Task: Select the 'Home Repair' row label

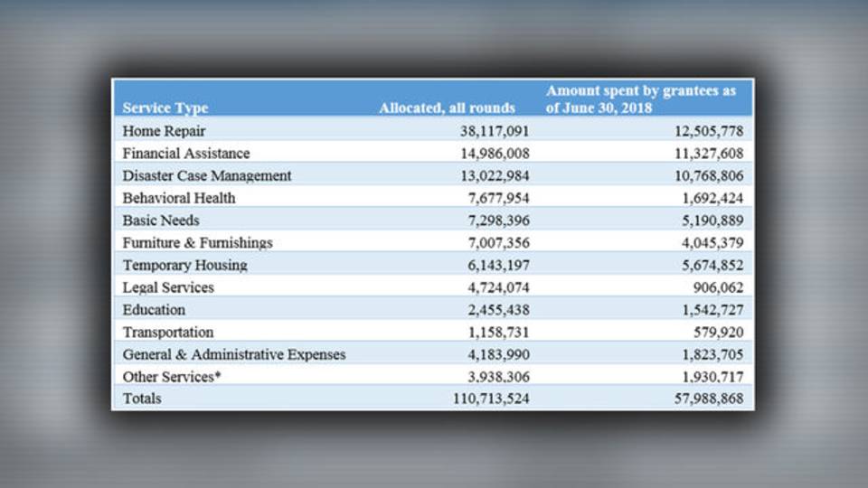Action: coord(164,131)
